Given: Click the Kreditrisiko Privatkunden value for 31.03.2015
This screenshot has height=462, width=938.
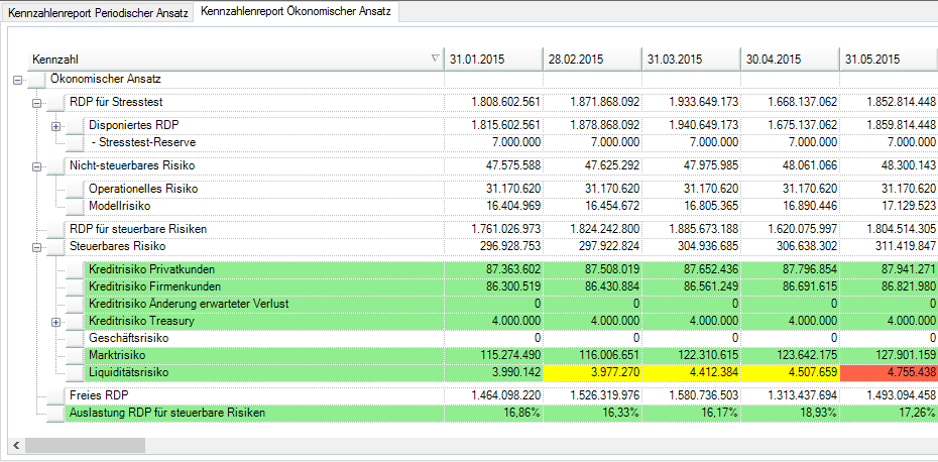Looking at the screenshot, I should [690, 269].
